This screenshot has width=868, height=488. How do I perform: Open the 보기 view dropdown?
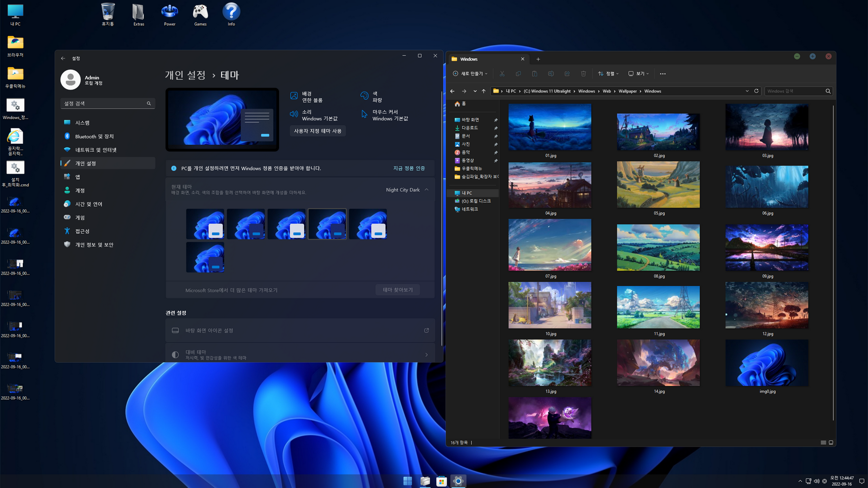click(x=638, y=74)
